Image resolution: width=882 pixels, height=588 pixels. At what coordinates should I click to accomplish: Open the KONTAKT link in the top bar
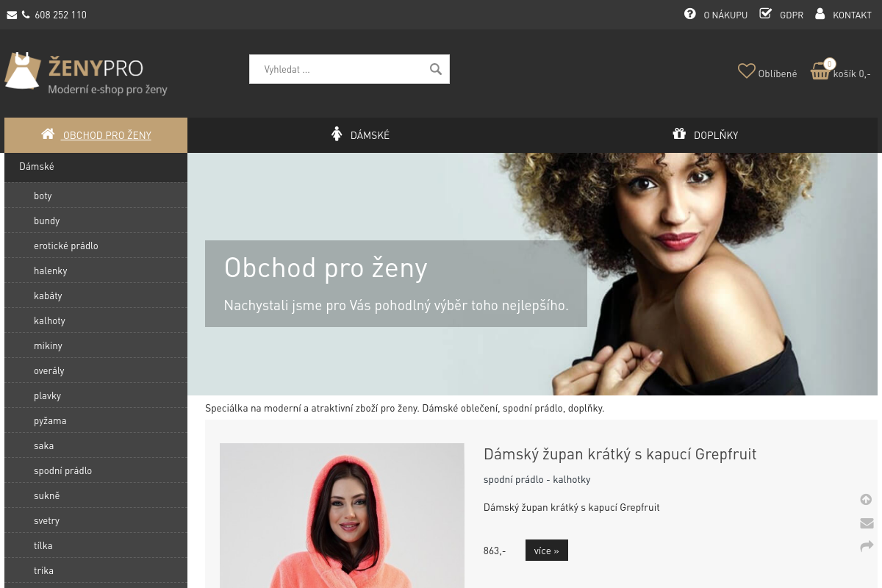[x=852, y=14]
